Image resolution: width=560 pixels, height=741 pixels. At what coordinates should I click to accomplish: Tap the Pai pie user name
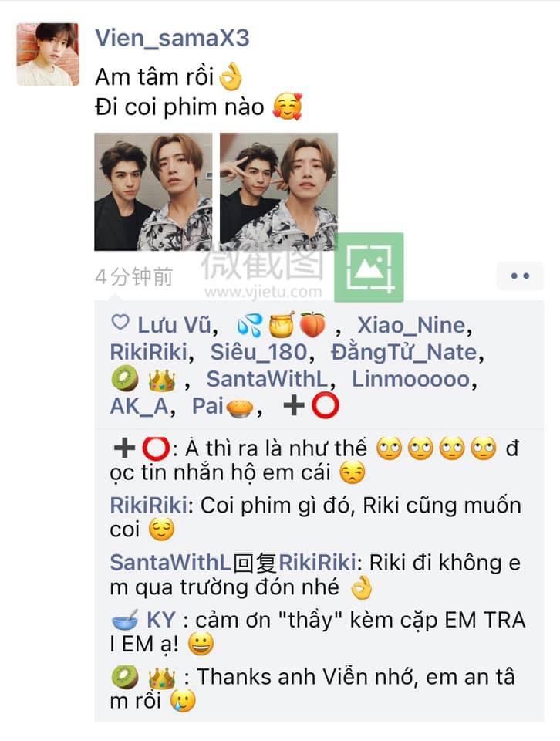click(x=224, y=406)
